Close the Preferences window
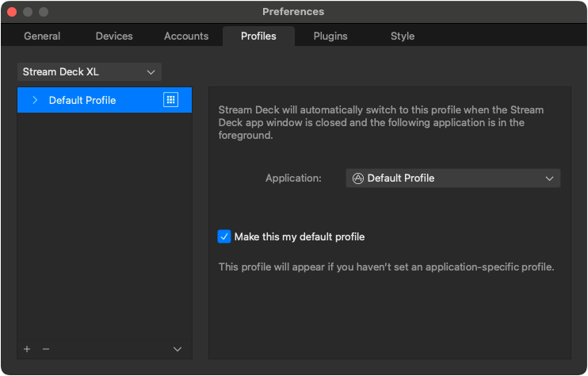Image resolution: width=588 pixels, height=376 pixels. [12, 12]
